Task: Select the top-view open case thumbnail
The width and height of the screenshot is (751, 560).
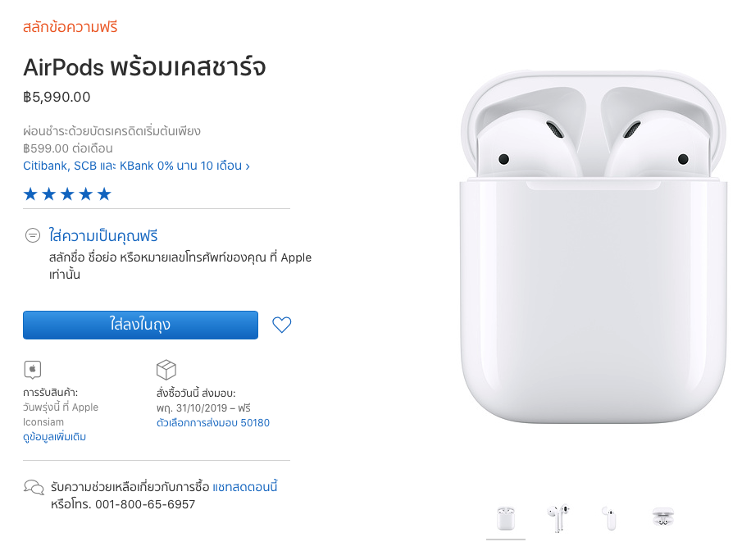Action: point(663,518)
